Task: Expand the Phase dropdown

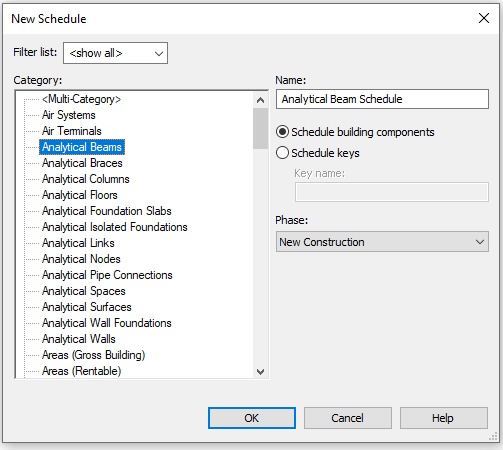Action: point(382,242)
